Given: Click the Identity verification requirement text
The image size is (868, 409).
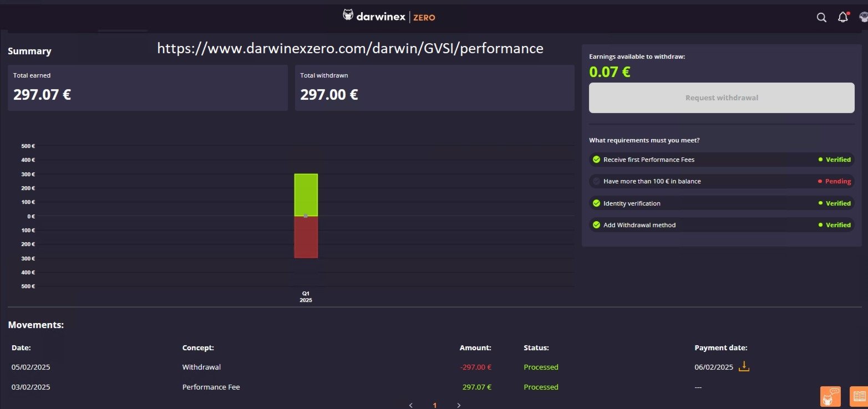Looking at the screenshot, I should pyautogui.click(x=632, y=203).
